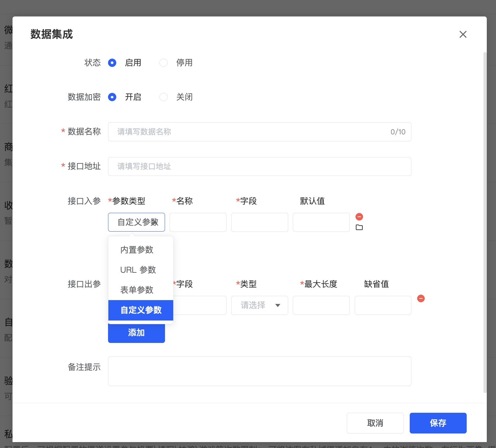Choose 表单参数 from the dropdown list

[137, 290]
